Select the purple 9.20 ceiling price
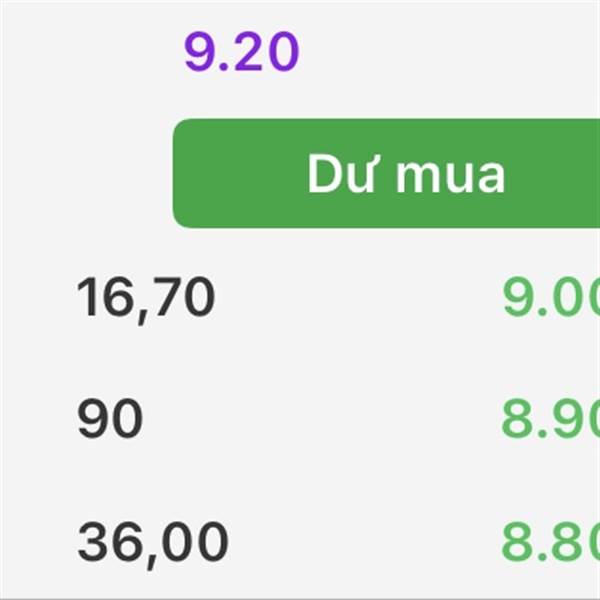This screenshot has height=600, width=600. click(241, 52)
